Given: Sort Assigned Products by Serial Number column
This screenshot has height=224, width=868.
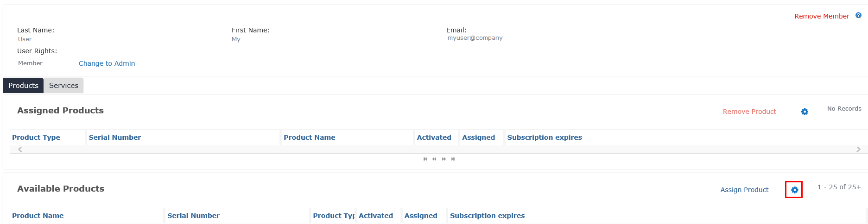Looking at the screenshot, I should 114,137.
